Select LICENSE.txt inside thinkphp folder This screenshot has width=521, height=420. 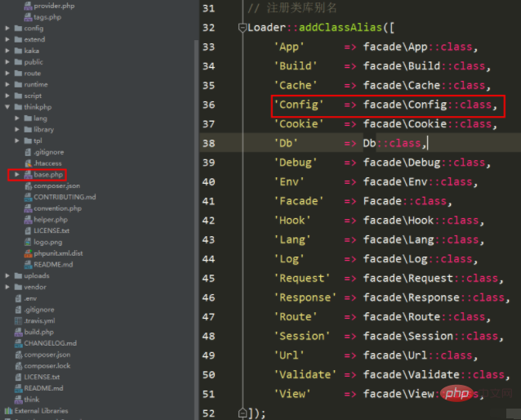[51, 230]
